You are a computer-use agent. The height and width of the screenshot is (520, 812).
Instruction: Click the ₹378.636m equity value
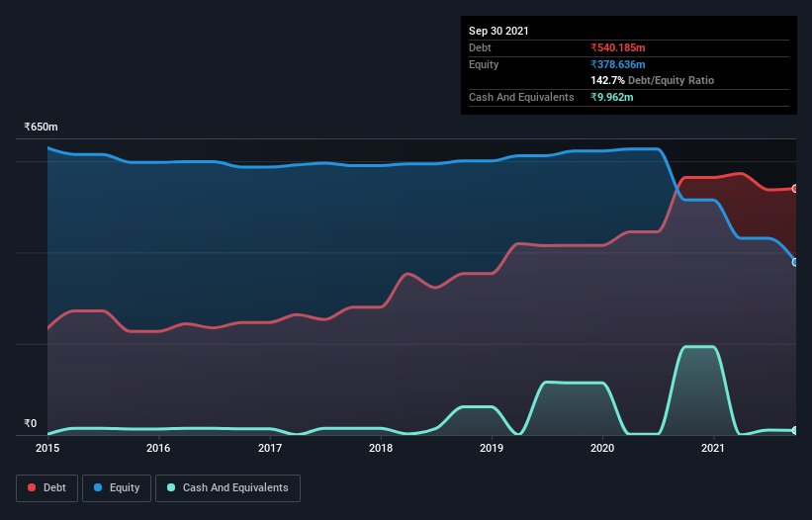click(x=618, y=64)
